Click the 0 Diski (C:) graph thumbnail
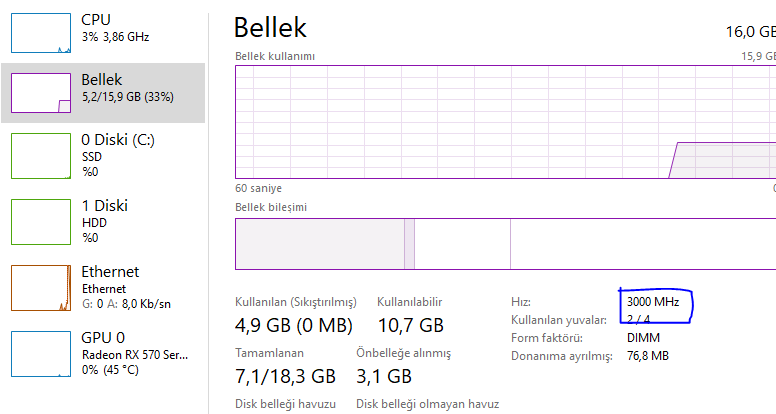 (41, 156)
